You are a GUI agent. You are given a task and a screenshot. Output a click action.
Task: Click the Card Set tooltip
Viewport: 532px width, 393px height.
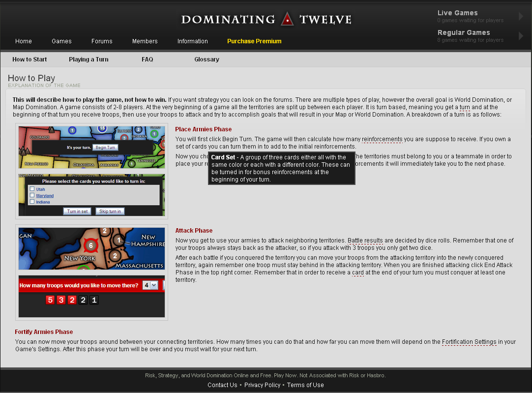click(282, 168)
